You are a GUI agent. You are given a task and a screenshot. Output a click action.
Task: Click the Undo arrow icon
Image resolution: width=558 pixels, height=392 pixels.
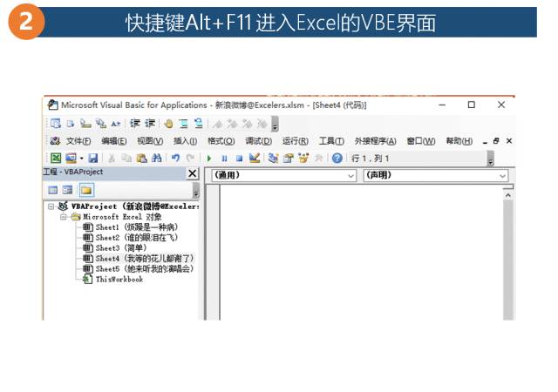pos(175,158)
